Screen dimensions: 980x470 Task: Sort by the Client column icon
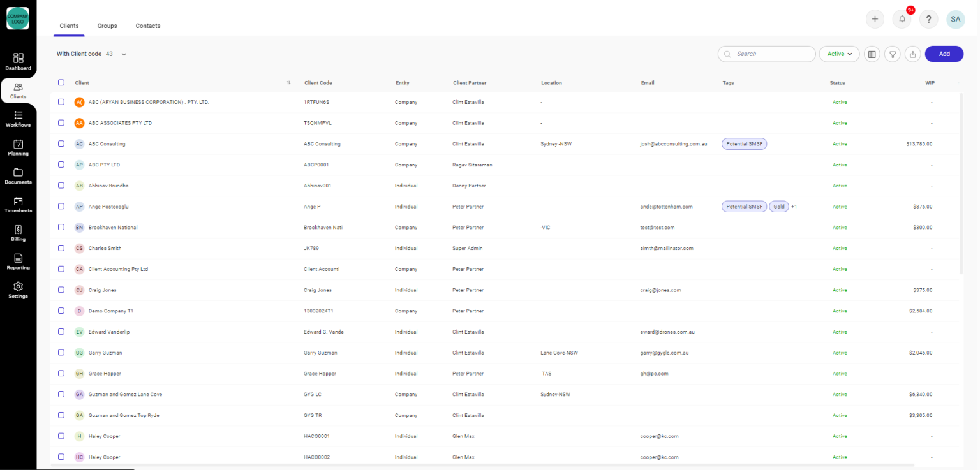pos(288,83)
